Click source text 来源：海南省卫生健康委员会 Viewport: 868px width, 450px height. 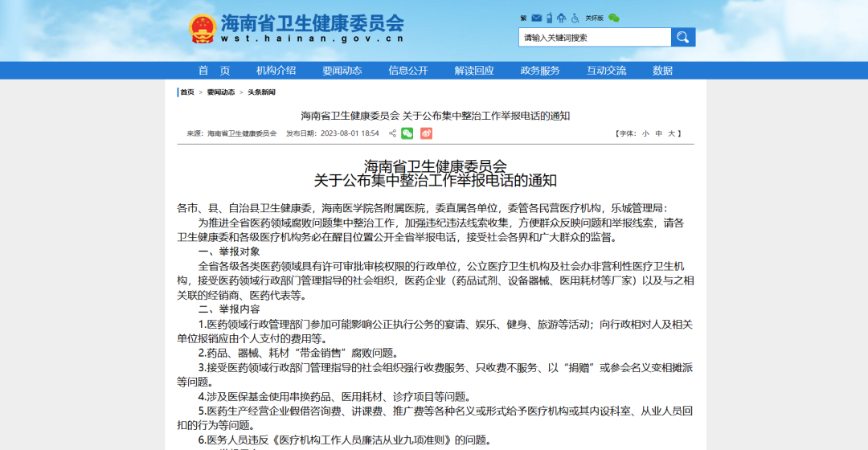point(231,133)
